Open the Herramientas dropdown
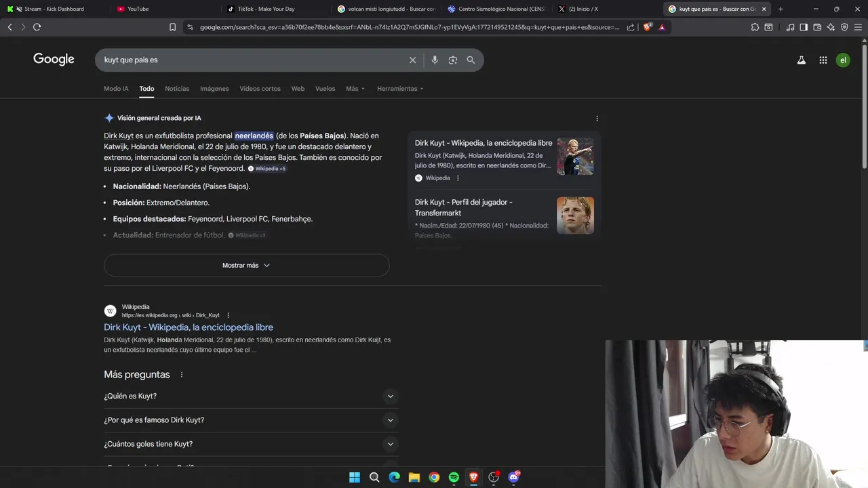Viewport: 868px width, 488px height. [x=400, y=89]
